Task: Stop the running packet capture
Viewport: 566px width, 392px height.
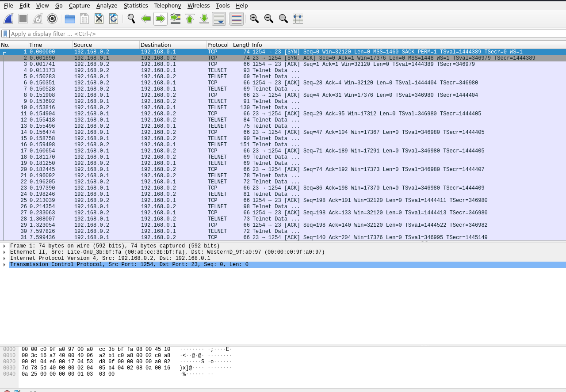Action: tap(23, 19)
